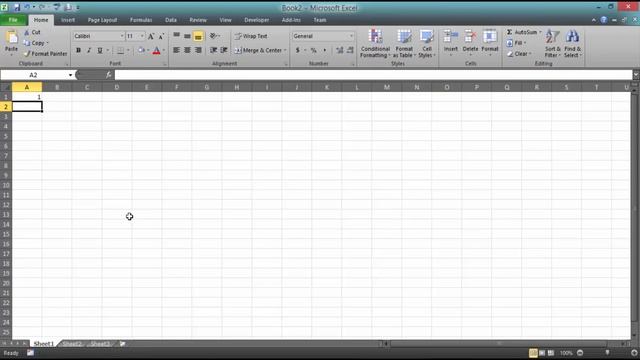Click Increase Indent icon
Screen dimensions: 640x360
coord(224,50)
